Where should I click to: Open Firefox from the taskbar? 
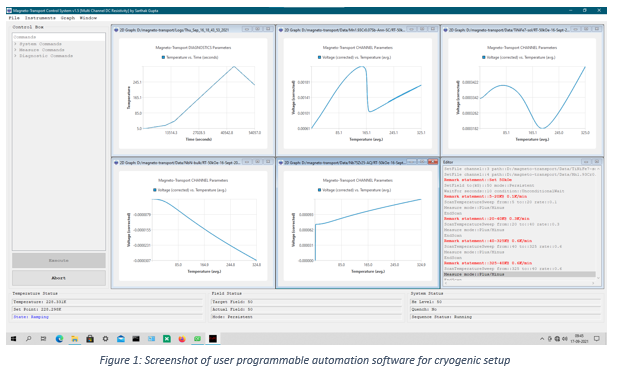pos(182,339)
